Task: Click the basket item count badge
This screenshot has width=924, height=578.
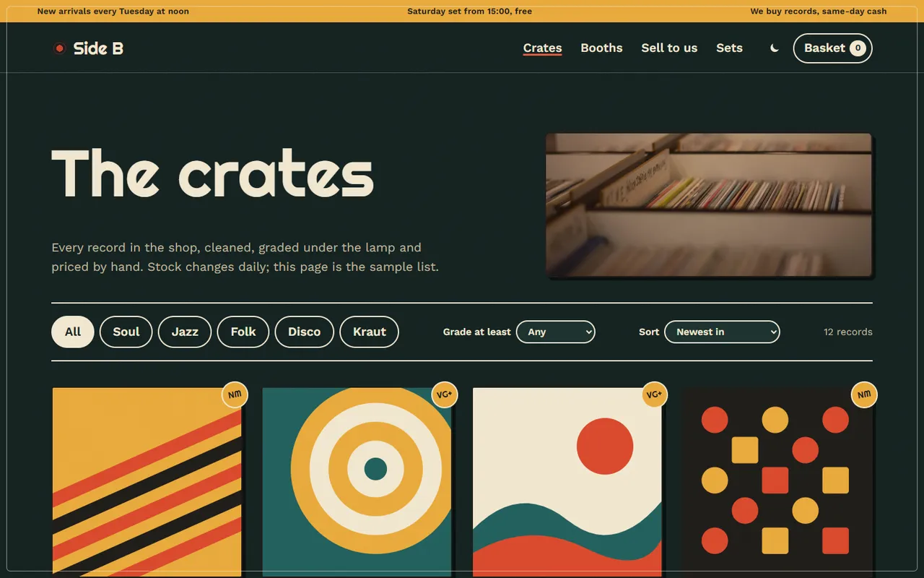Action: coord(858,48)
